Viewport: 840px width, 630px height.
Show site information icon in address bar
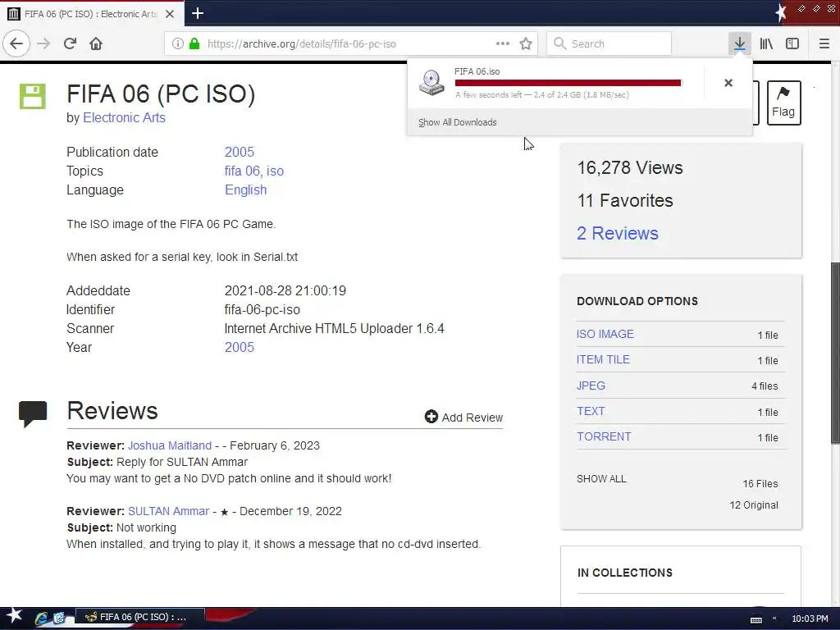pyautogui.click(x=178, y=44)
